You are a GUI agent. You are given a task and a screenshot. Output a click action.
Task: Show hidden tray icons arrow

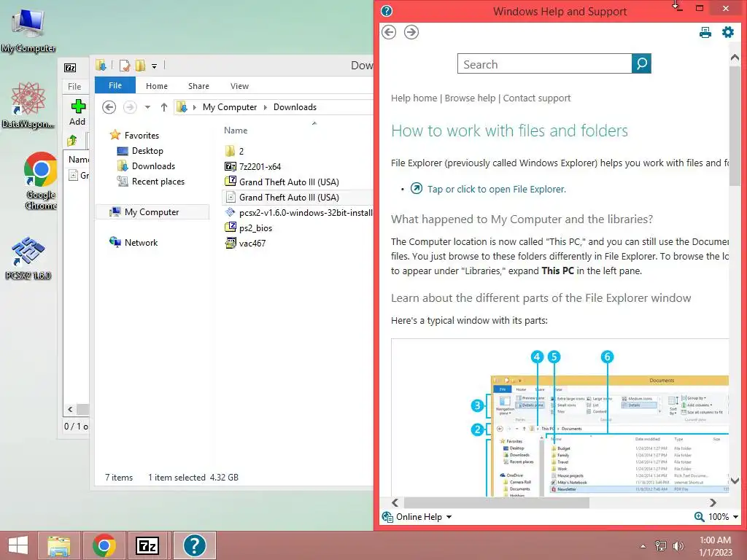[643, 546]
